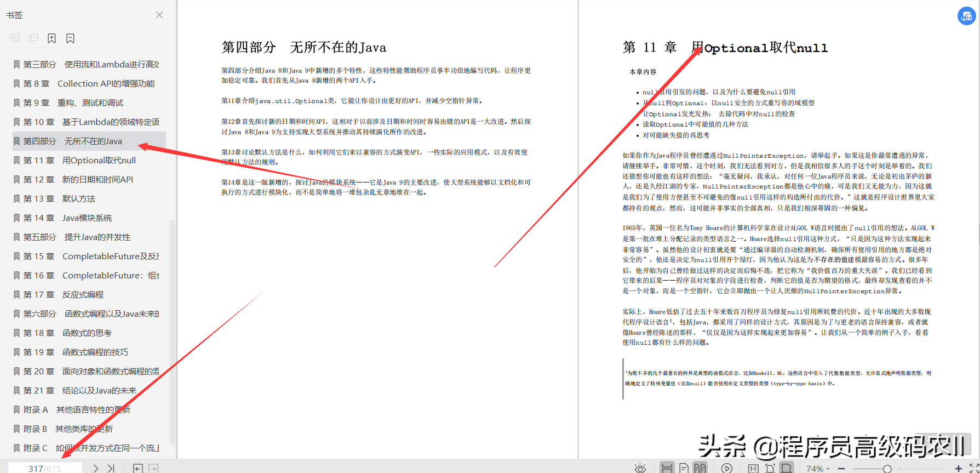This screenshot has width=980, height=473.
Task: Click the zoom in plus button
Action: [x=959, y=469]
